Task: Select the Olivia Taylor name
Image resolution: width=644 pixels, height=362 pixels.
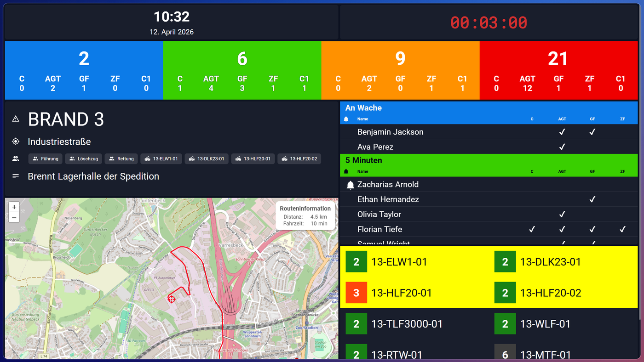Action: [x=379, y=215]
